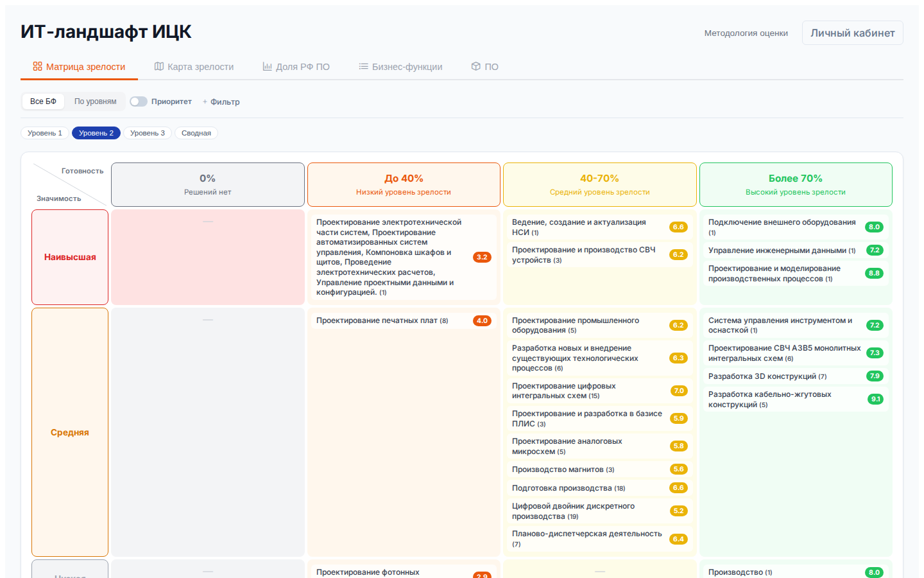Image resolution: width=924 pixels, height=578 pixels.
Task: Switch to the Сводная view
Action: [196, 133]
